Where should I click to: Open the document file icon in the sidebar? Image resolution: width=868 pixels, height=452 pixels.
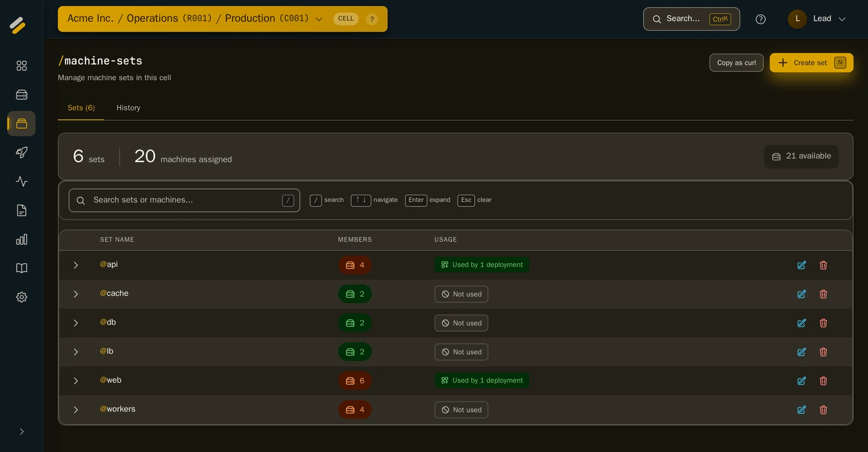[x=22, y=210]
